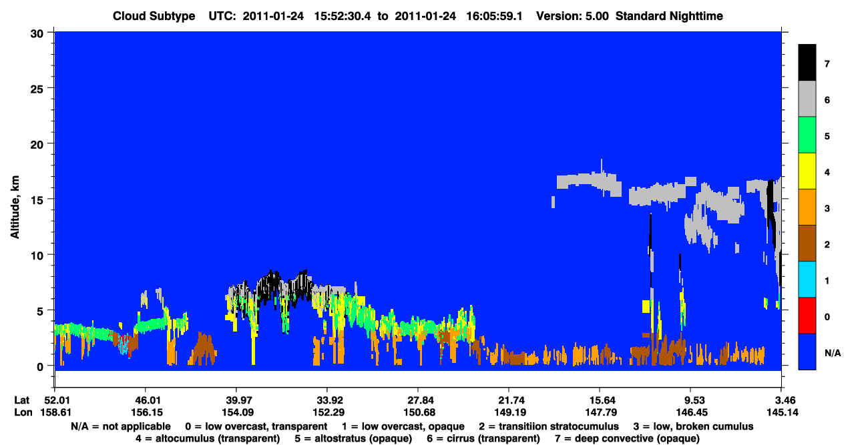Click the start time '15:52:30.4' in title
Image resolution: width=868 pixels, height=445 pixels.
point(342,16)
